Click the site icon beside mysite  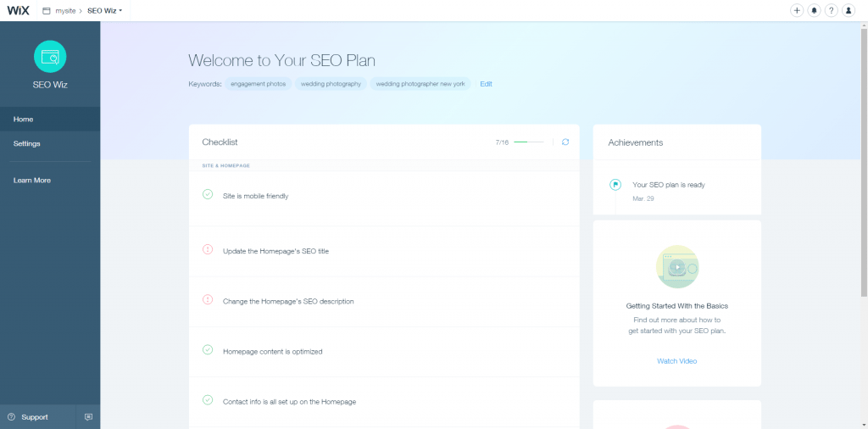coord(47,10)
